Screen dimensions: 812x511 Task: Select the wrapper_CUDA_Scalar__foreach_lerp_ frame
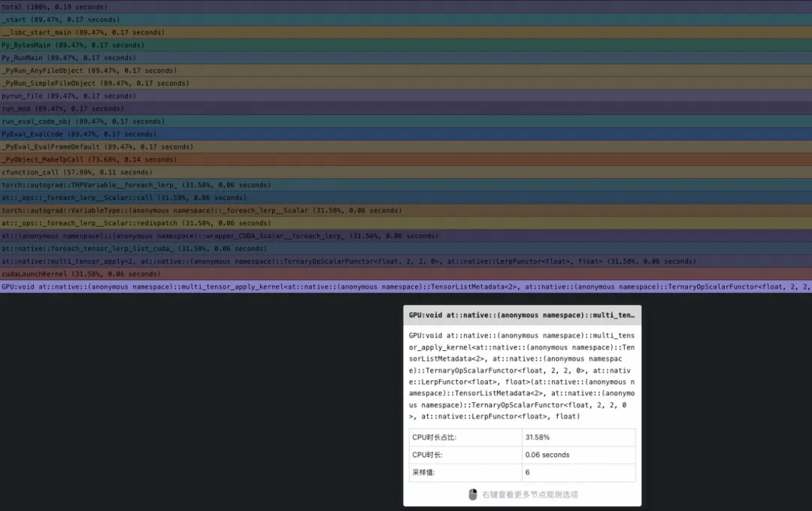(x=406, y=235)
